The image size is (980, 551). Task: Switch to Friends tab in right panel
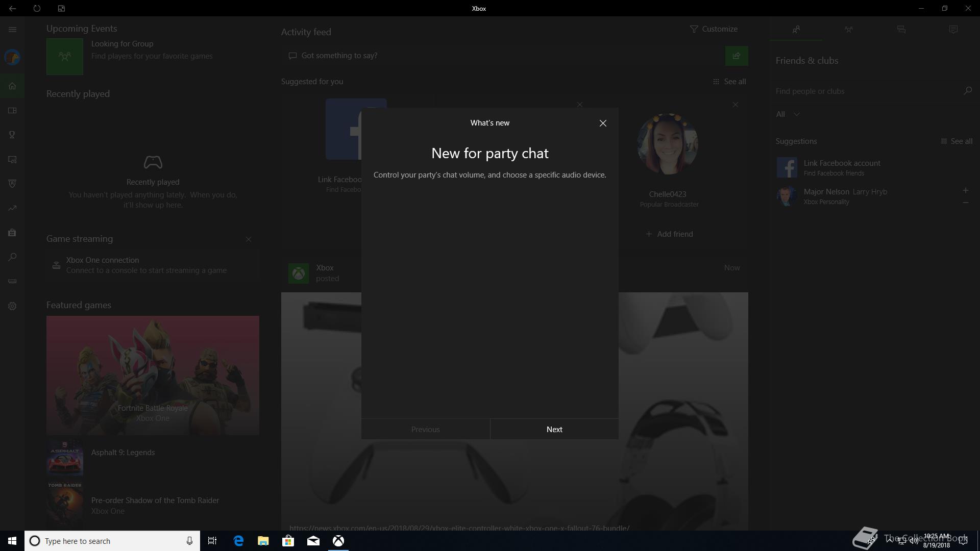[x=796, y=30]
